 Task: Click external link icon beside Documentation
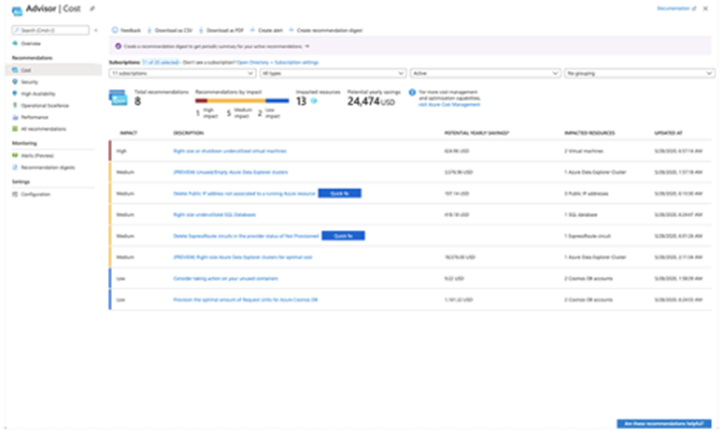[x=694, y=9]
